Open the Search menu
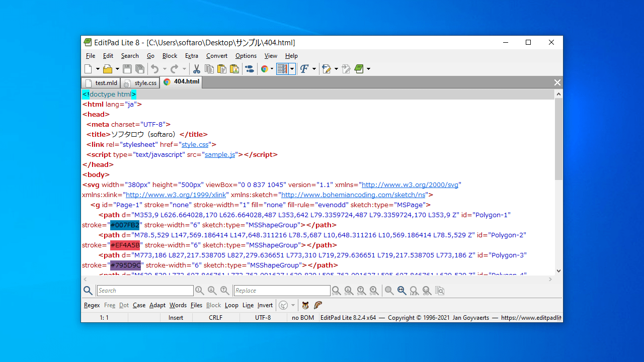Viewport: 644px width, 362px height. click(130, 56)
